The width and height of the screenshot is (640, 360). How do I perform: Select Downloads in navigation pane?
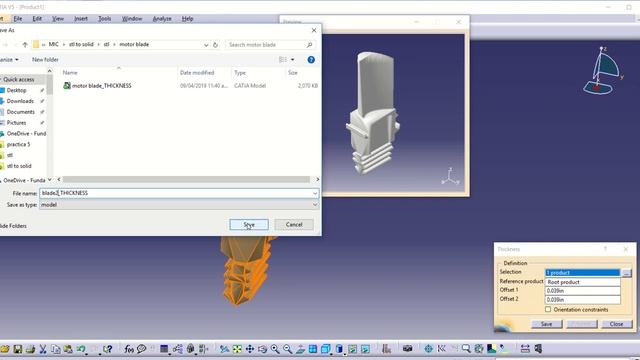(20, 101)
